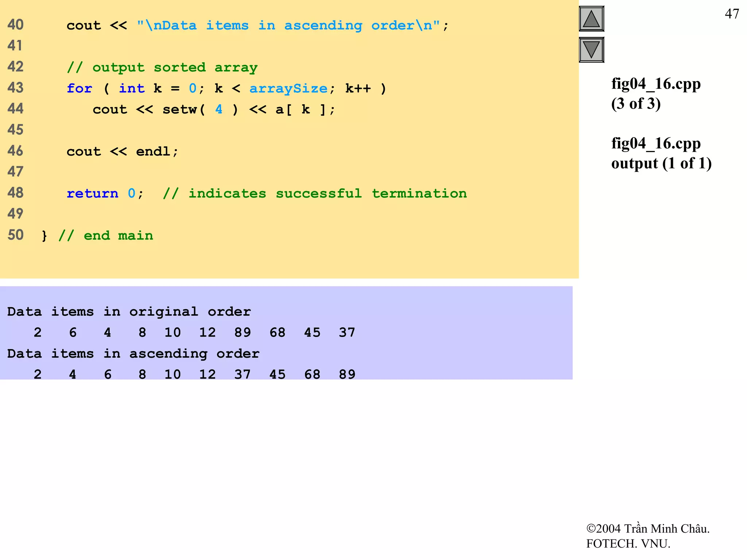
Task: Click code line 40 cout statement
Action: (x=258, y=25)
